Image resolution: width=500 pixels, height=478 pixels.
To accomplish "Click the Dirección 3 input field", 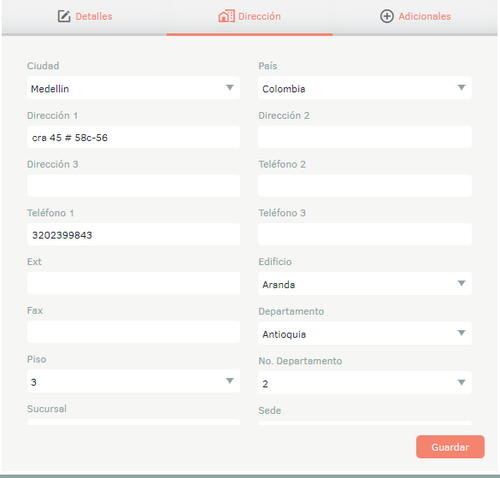I will coord(133,186).
